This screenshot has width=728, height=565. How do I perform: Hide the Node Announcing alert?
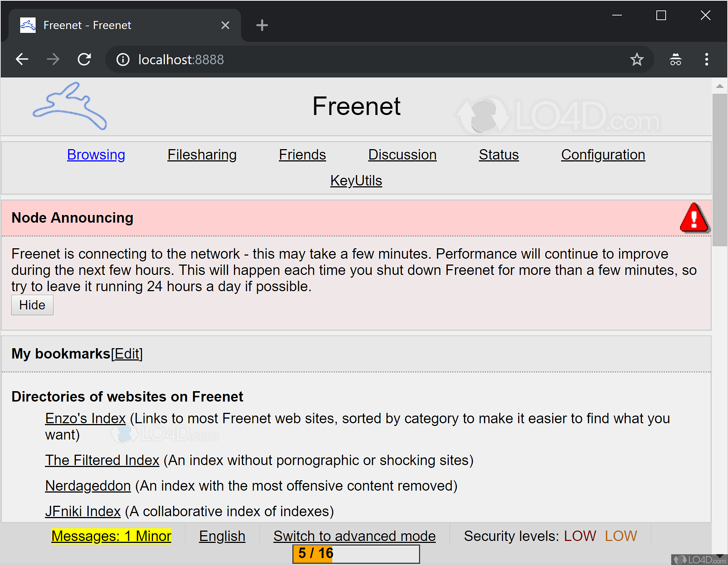pyautogui.click(x=32, y=305)
